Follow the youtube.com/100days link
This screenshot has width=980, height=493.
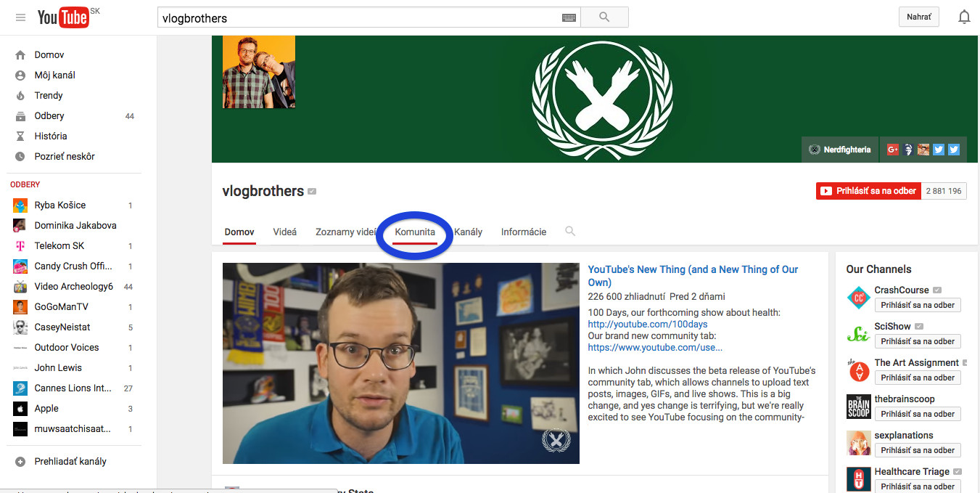(648, 324)
